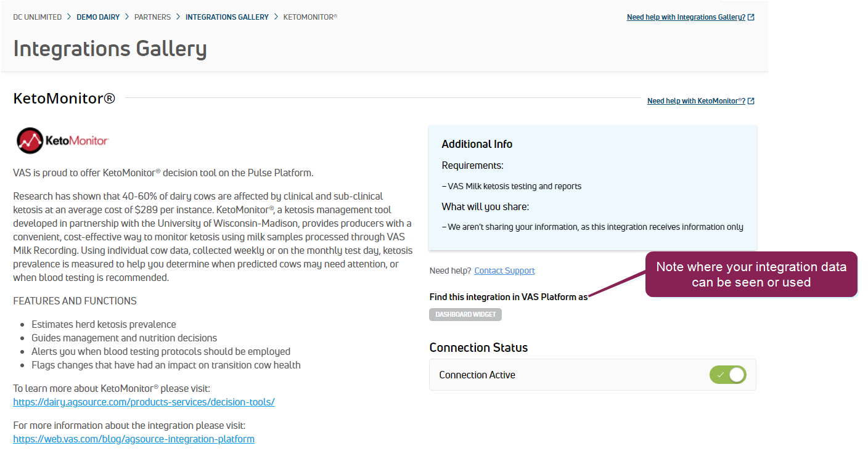
Task: Click the Integrations Gallery page heading
Action: coord(110,49)
